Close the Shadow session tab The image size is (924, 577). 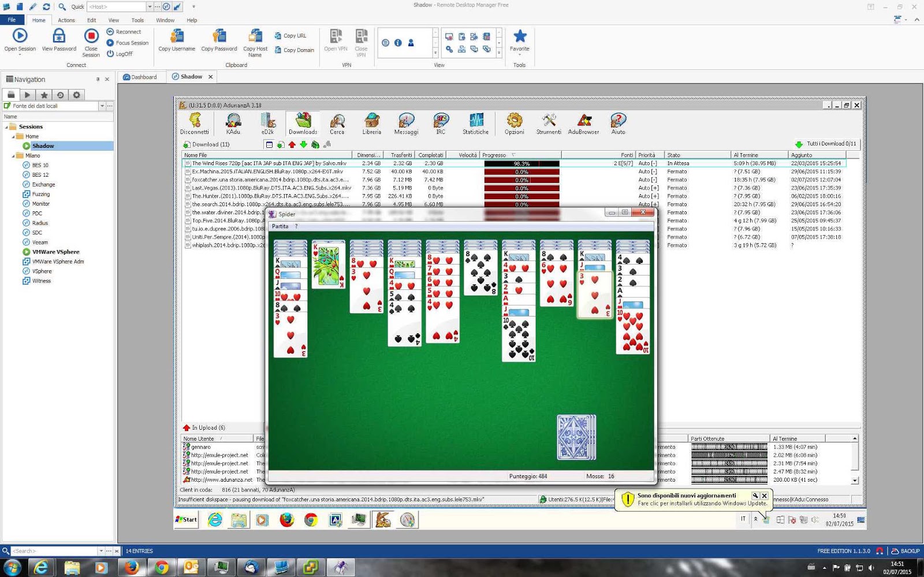click(211, 77)
